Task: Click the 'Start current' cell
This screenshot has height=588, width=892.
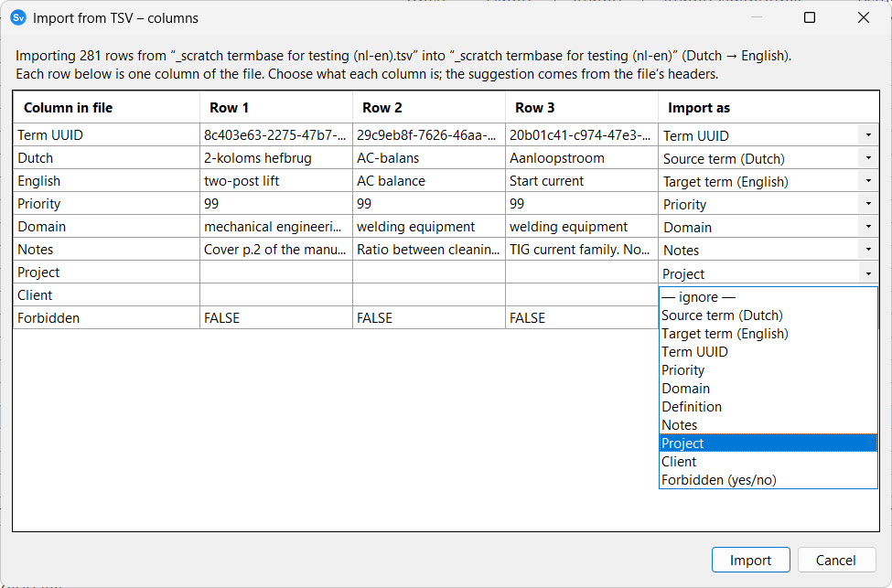Action: tap(581, 181)
